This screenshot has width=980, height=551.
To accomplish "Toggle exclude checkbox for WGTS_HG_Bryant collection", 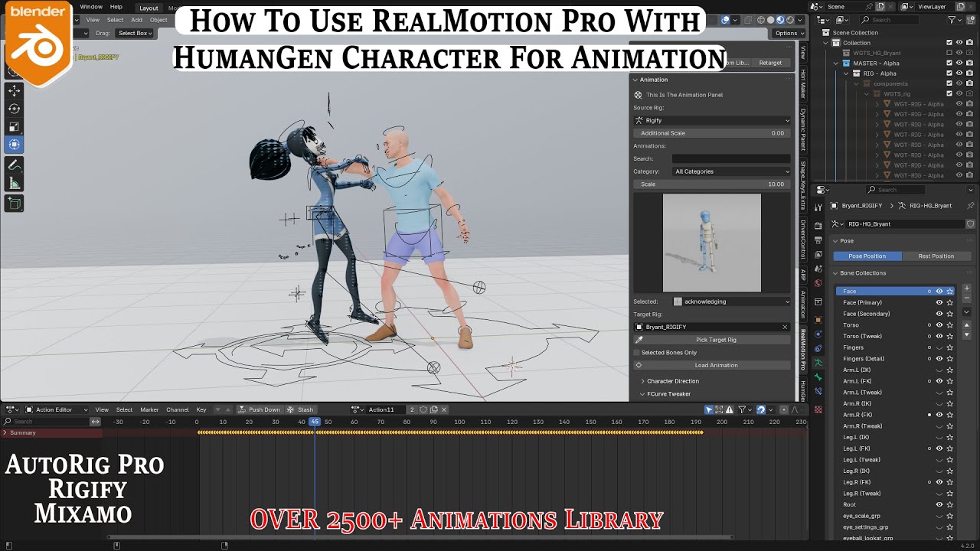I will (949, 53).
